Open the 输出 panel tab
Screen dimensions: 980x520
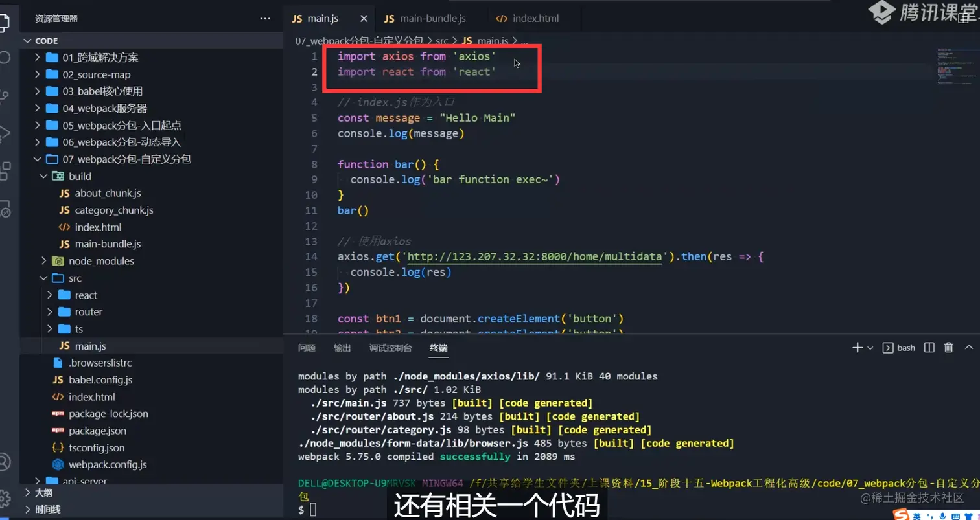342,348
